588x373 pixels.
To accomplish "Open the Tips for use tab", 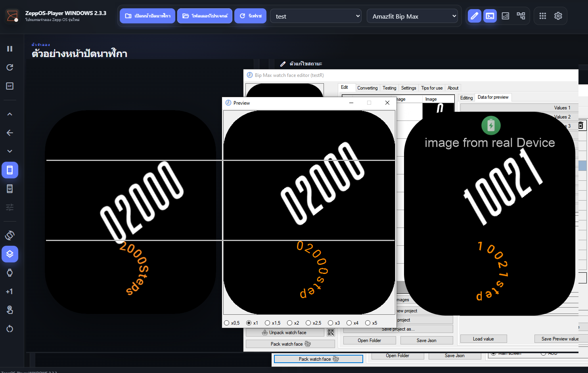I will pos(432,88).
